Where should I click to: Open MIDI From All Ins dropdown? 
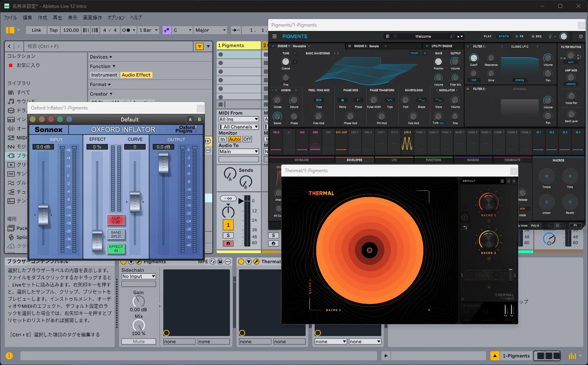click(x=239, y=119)
